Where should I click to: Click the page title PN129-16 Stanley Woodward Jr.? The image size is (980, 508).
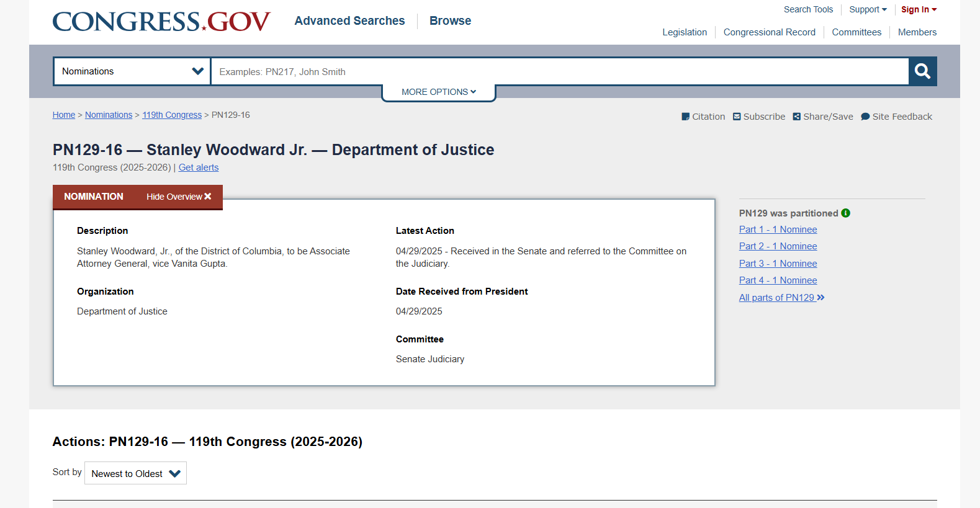(x=273, y=149)
